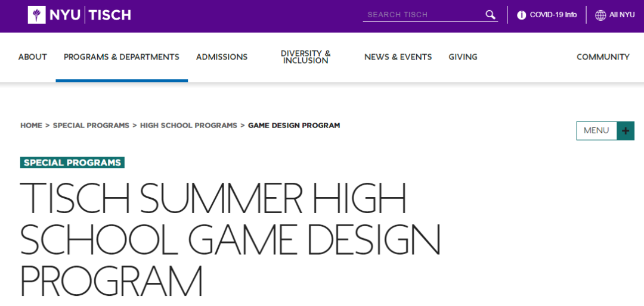Image resolution: width=644 pixels, height=306 pixels.
Task: Open the MENU dropdown button
Action: tap(596, 130)
